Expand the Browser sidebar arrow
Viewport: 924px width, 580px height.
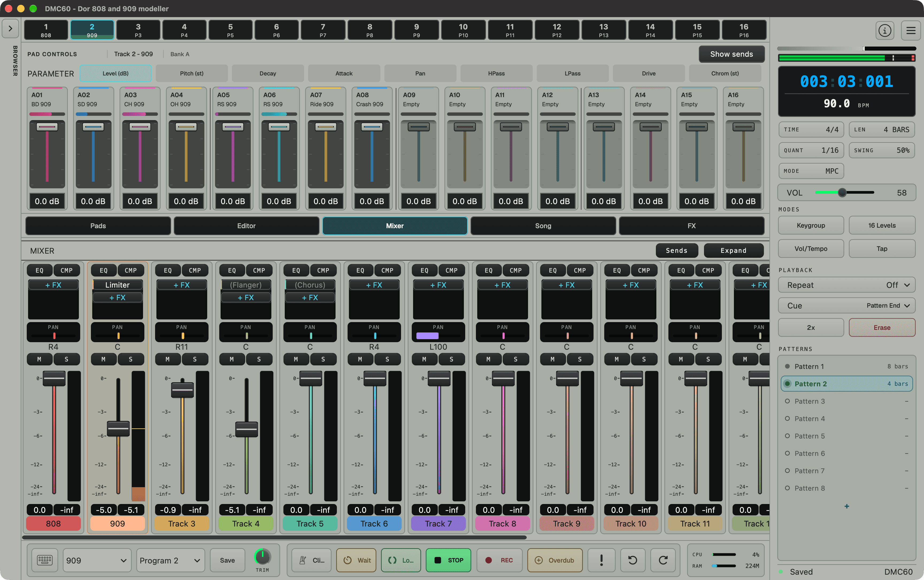pyautogui.click(x=10, y=28)
